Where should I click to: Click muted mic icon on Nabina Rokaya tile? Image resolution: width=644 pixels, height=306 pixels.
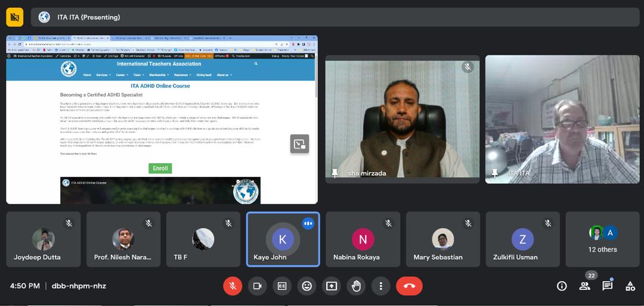point(388,223)
